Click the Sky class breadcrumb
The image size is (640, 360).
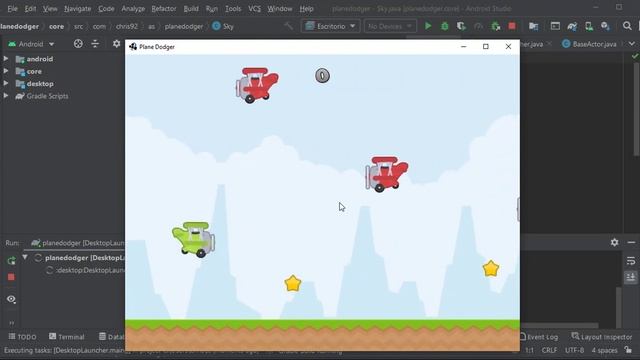click(223, 26)
